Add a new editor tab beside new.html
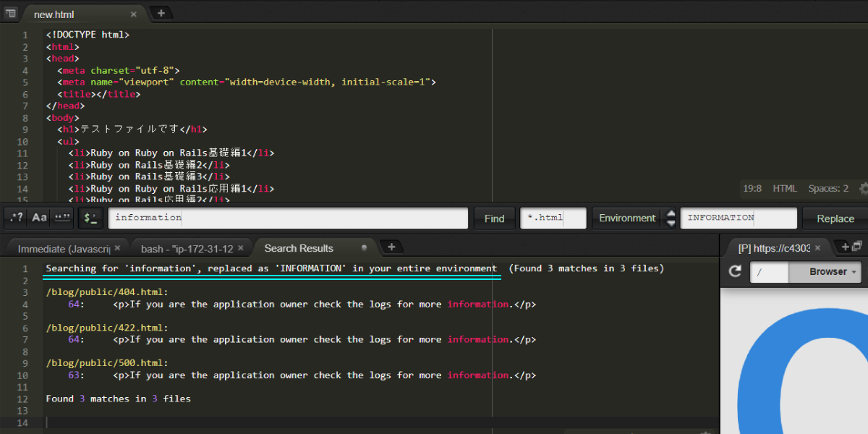Screen dimensions: 868x434 pos(161,12)
